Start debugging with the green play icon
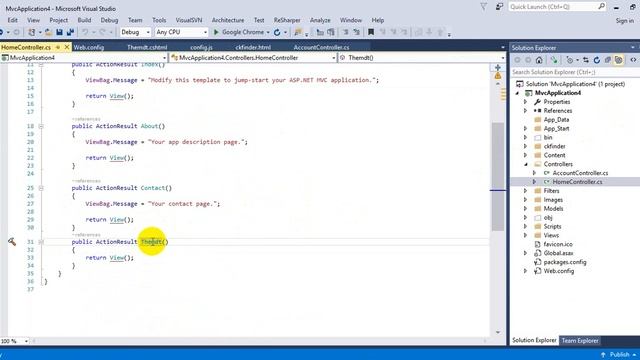640x360 pixels. [x=216, y=32]
